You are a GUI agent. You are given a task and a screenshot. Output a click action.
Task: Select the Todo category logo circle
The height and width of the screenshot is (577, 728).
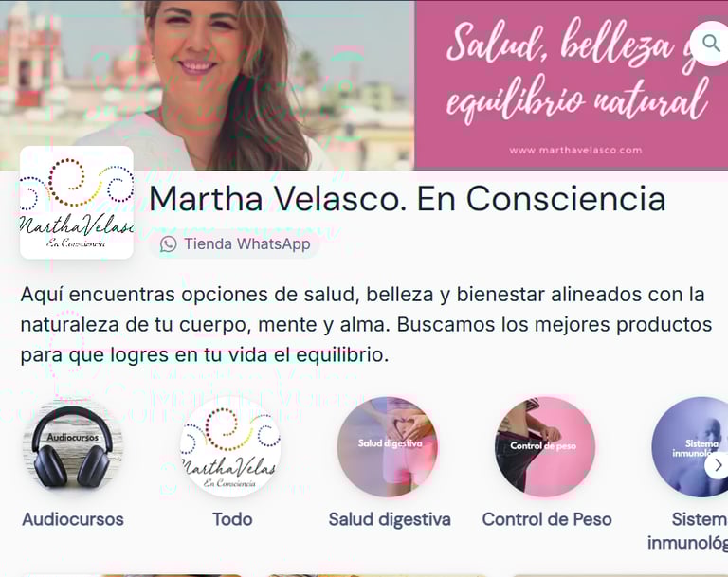click(x=230, y=447)
